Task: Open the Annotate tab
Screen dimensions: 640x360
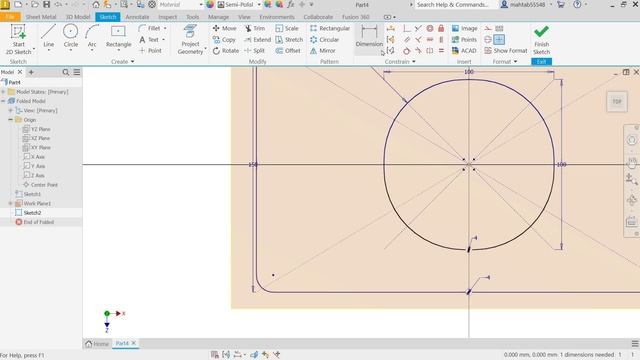Action: (137, 17)
